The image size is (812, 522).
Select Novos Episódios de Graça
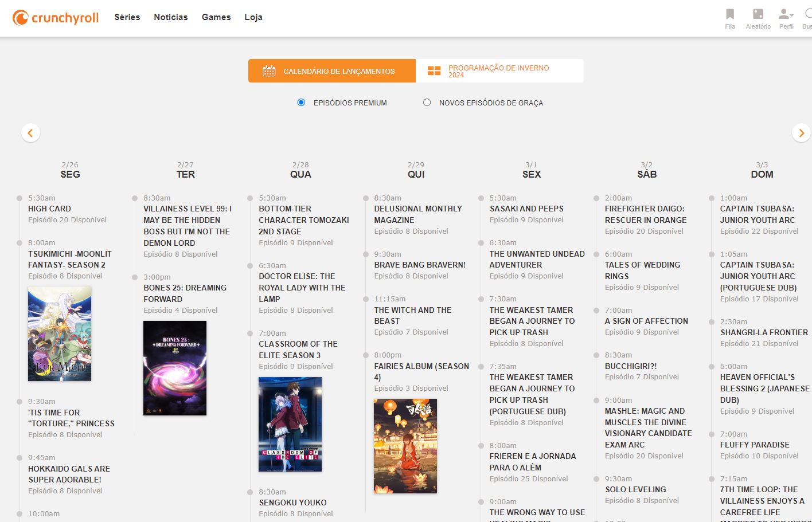pyautogui.click(x=427, y=102)
